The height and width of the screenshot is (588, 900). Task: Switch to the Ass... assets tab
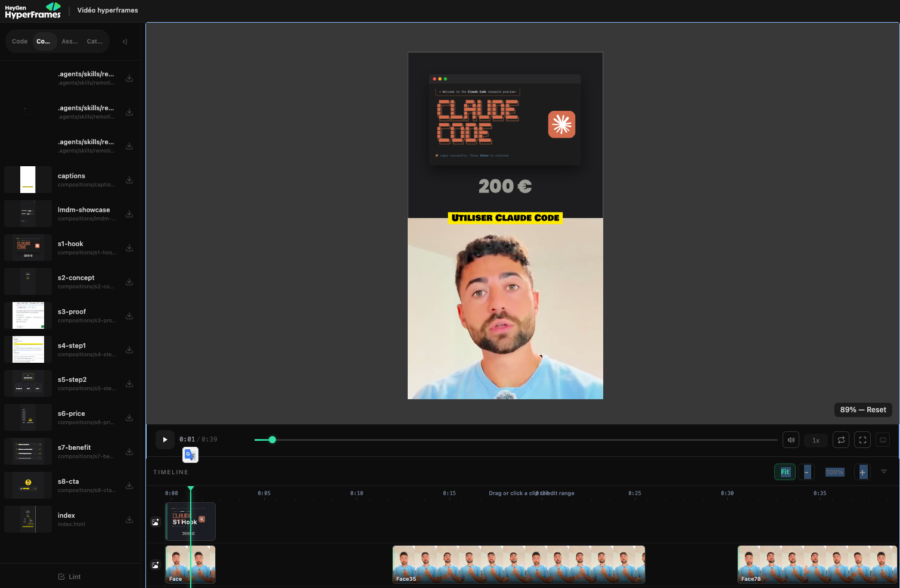point(70,41)
